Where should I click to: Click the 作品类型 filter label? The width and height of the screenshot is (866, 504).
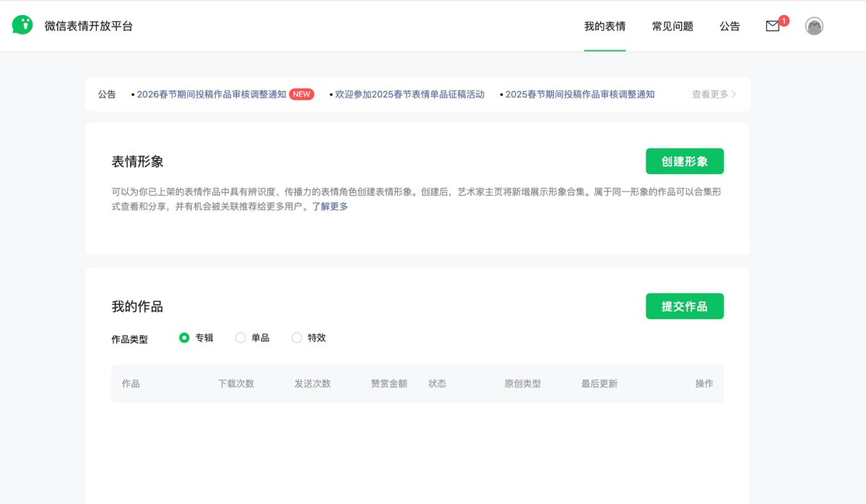pos(130,339)
